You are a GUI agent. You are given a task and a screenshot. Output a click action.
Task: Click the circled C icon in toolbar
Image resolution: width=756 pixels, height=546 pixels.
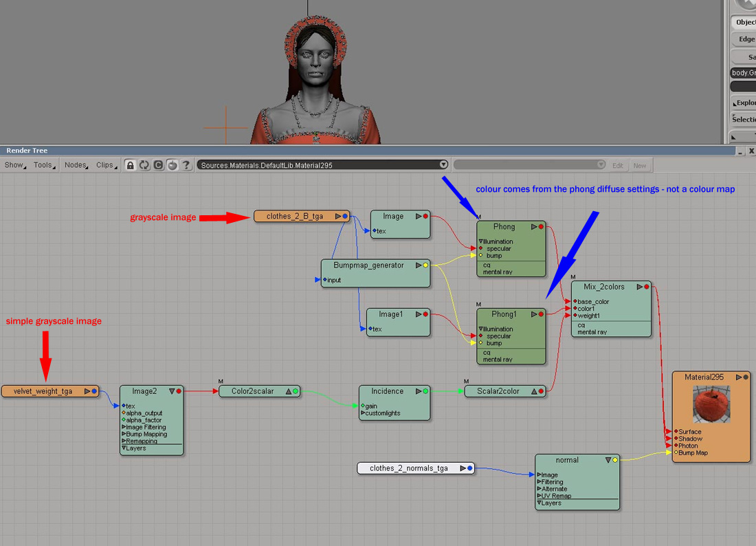tap(158, 165)
